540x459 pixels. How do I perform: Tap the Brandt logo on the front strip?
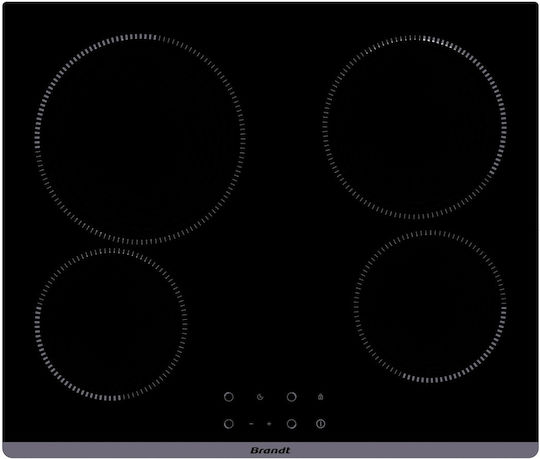(270, 450)
